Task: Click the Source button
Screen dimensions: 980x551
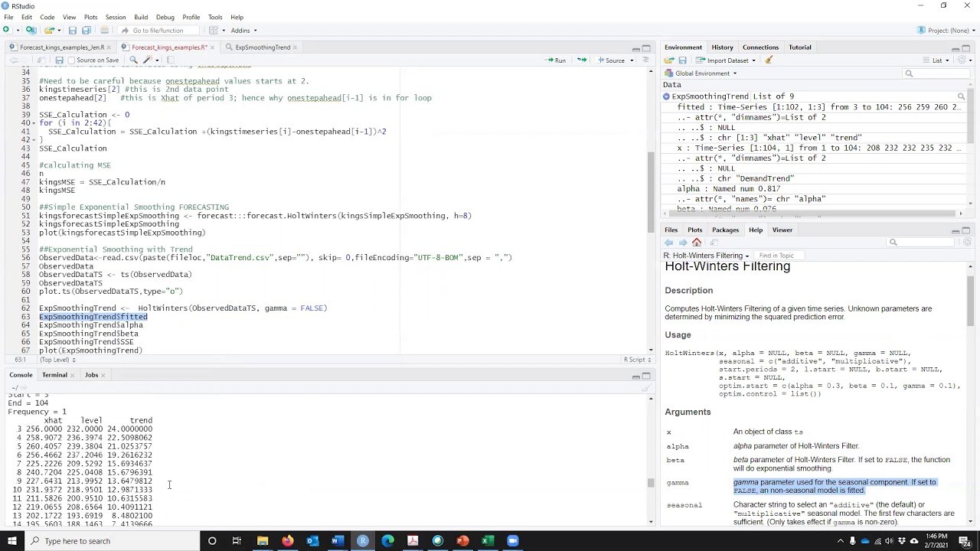Action: pyautogui.click(x=611, y=60)
